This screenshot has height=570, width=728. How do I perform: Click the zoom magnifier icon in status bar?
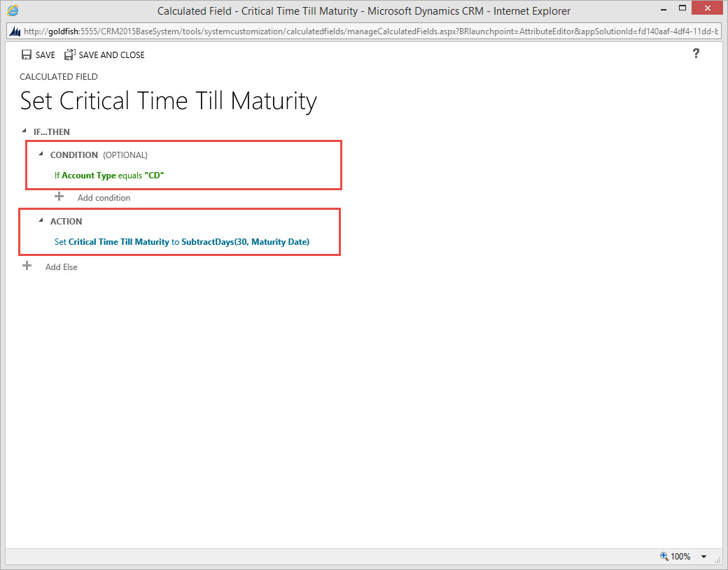[x=664, y=557]
